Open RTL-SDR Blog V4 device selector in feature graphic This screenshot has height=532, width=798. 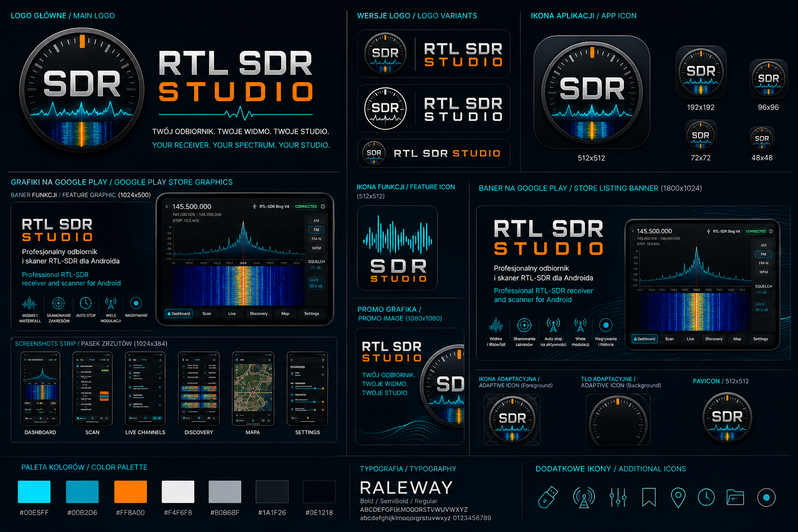click(271, 206)
